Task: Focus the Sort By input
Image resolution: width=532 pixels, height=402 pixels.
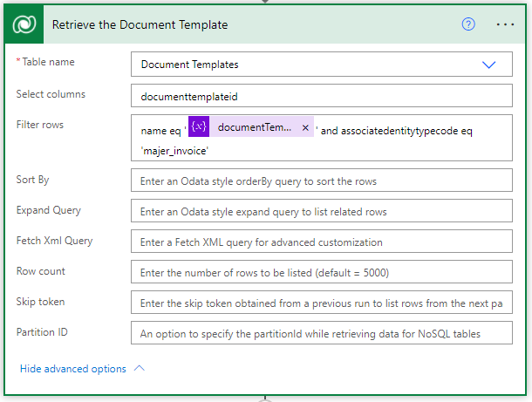Action: (x=321, y=181)
